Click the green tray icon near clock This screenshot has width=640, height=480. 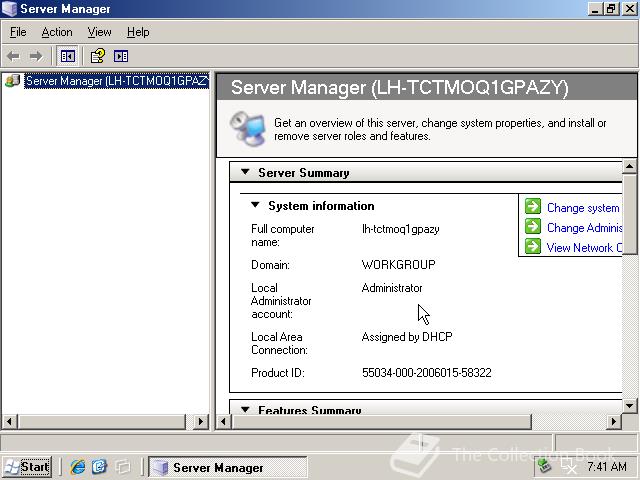(544, 466)
